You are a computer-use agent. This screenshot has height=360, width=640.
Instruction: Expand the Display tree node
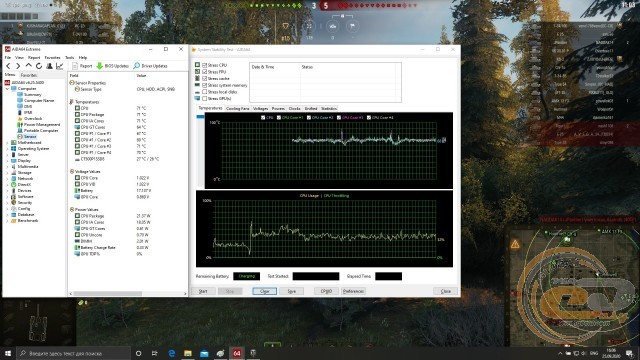[x=7, y=161]
